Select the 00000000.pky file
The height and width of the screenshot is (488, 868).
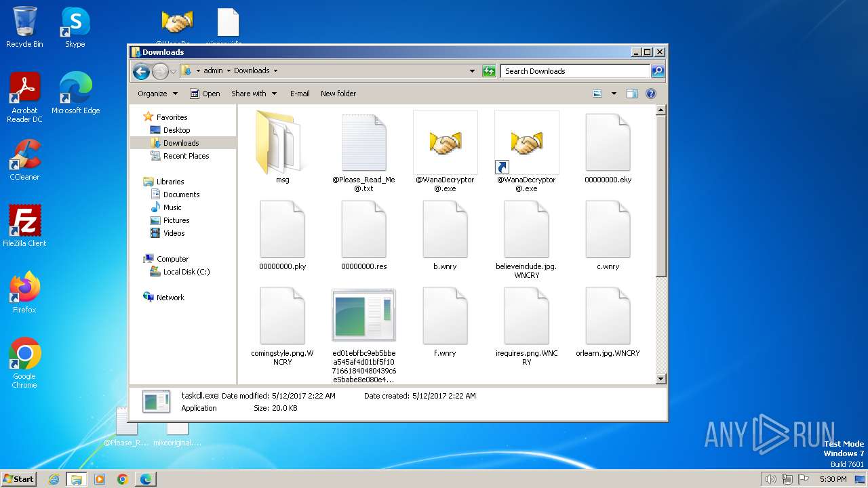(282, 235)
